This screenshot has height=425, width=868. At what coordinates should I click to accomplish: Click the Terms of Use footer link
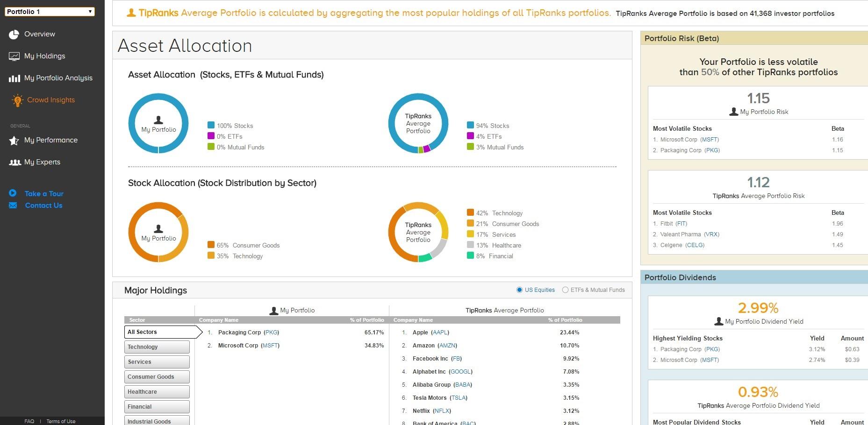coord(61,421)
